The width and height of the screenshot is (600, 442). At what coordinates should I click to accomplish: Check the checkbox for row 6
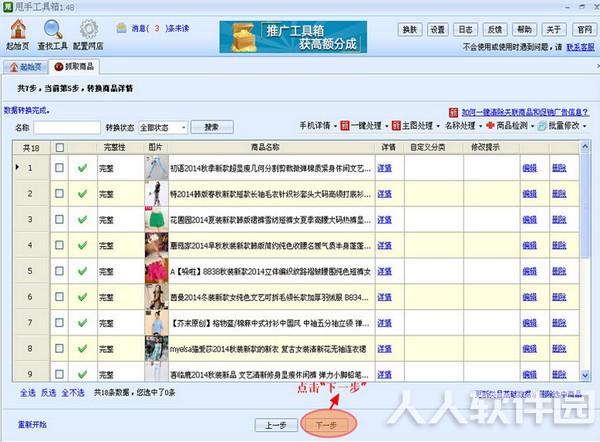[x=59, y=297]
